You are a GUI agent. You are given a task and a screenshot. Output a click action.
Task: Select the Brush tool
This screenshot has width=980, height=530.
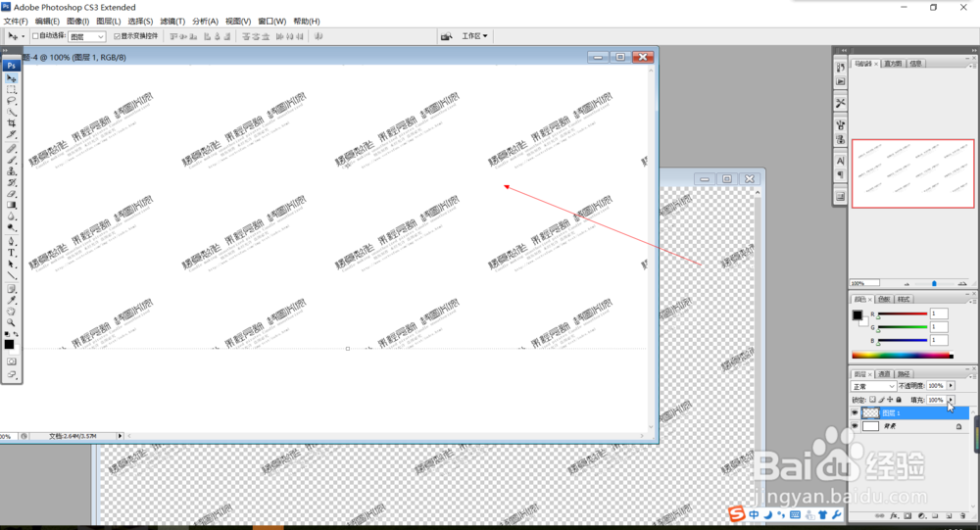(x=11, y=160)
